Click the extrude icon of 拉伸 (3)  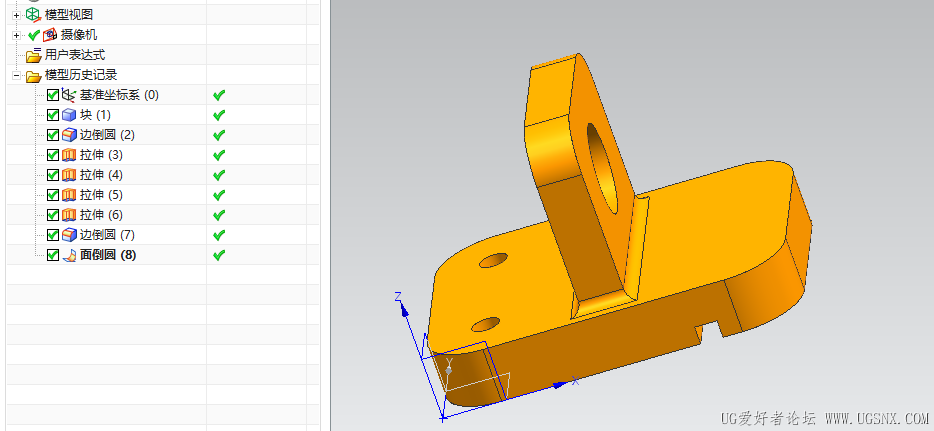coord(69,155)
